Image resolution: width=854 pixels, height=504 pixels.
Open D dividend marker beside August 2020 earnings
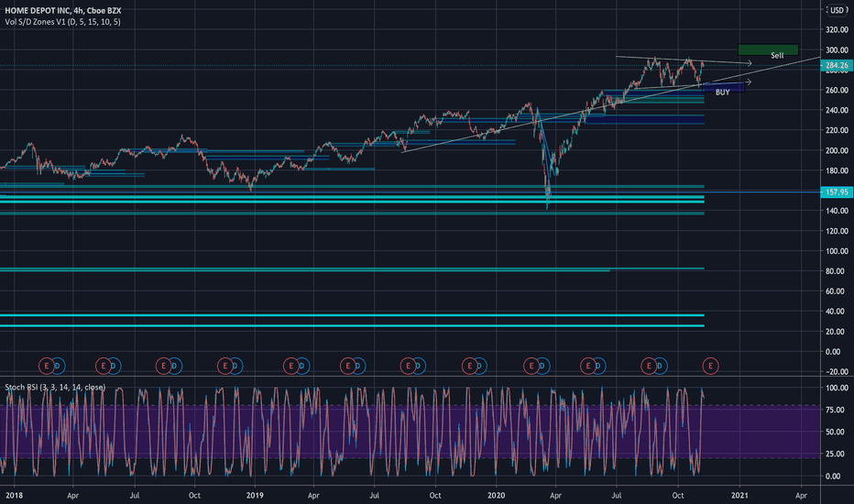[660, 366]
